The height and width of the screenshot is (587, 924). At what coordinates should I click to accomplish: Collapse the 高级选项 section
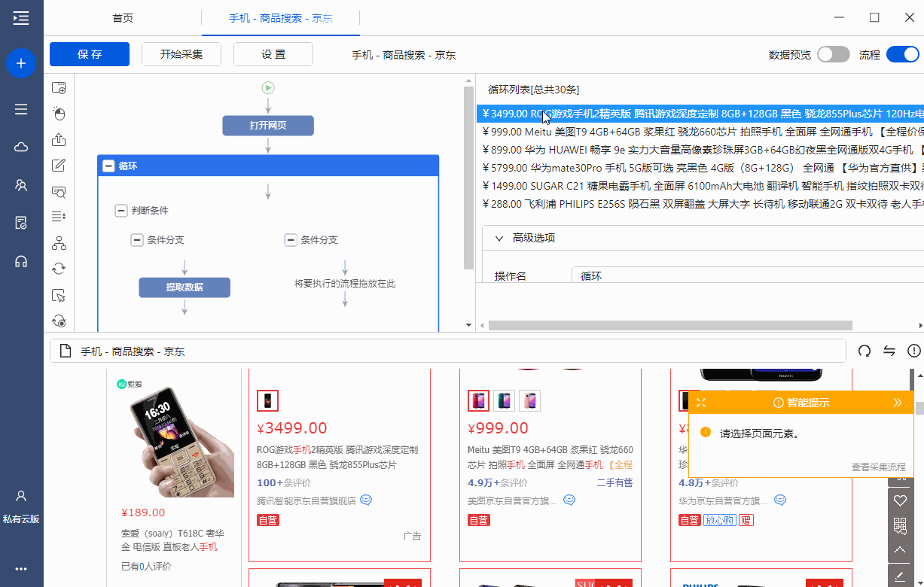click(x=499, y=238)
